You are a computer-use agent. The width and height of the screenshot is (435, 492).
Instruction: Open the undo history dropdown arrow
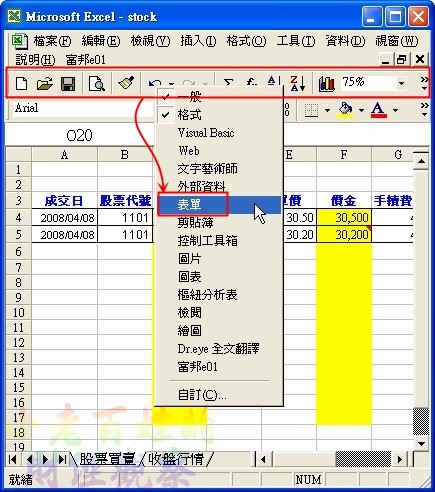171,83
